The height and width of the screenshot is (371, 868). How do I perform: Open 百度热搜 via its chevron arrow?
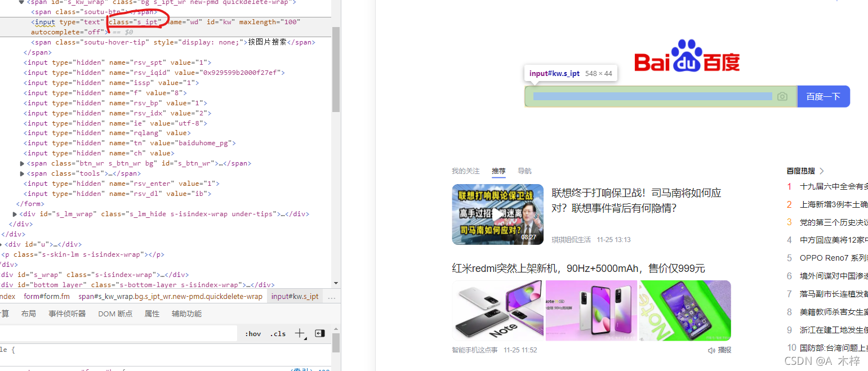tap(822, 171)
